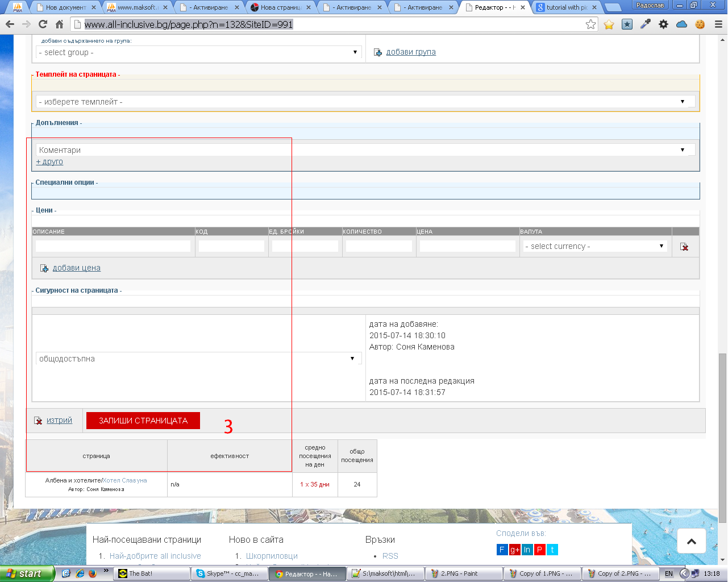Share on LinkedIn icon

point(527,550)
